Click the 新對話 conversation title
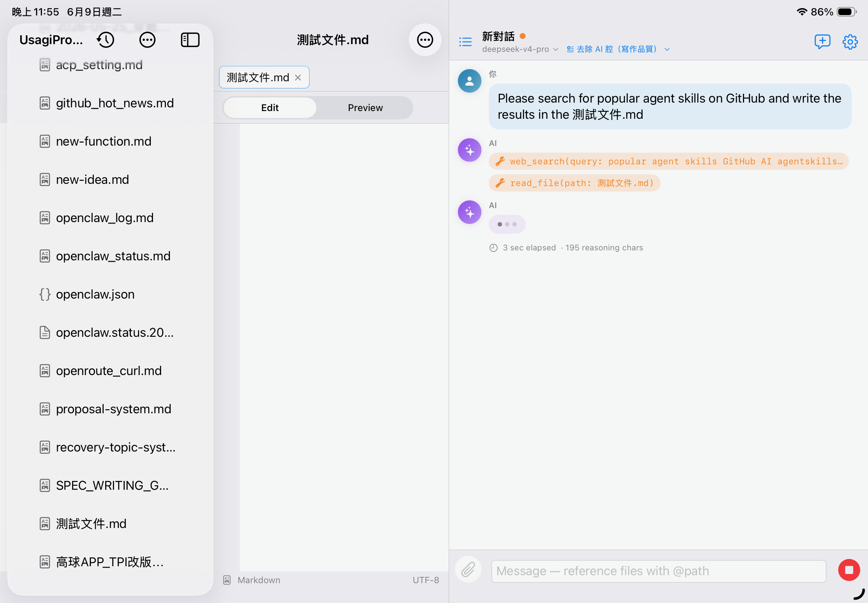Screen dimensions: 868x603 pos(498,36)
